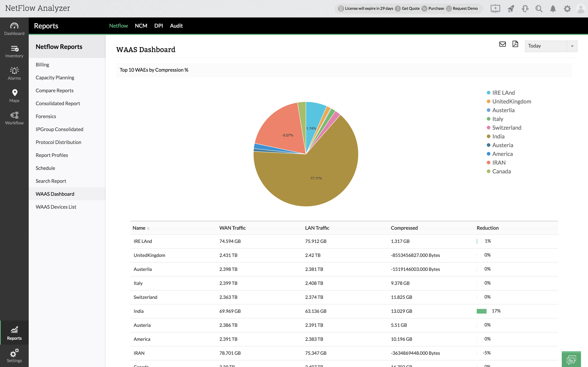Toggle India series in chart legend

(498, 136)
